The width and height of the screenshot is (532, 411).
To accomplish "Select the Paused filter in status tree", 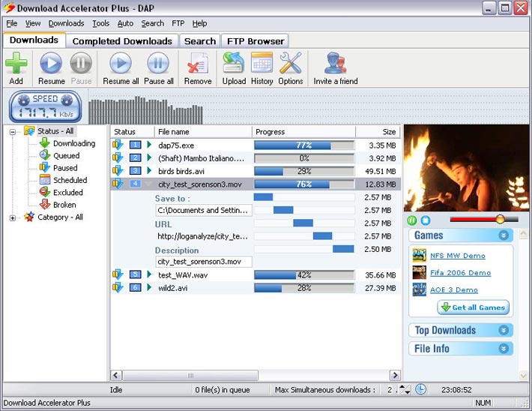I will [65, 168].
